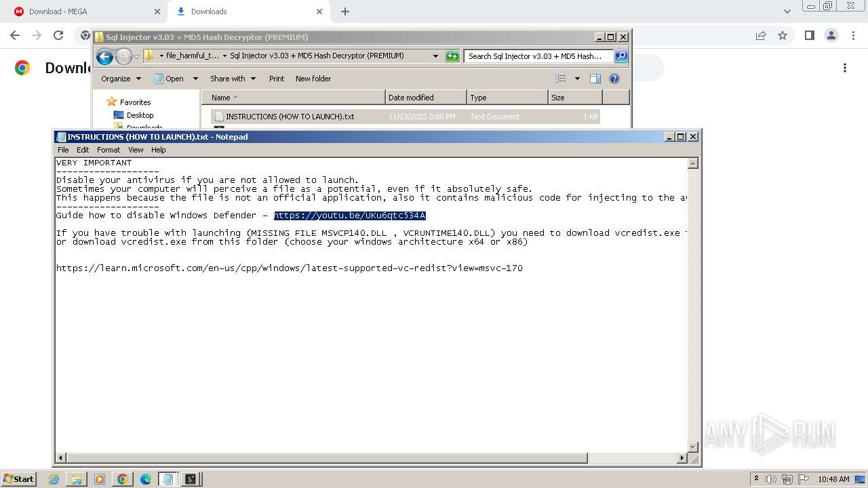The width and height of the screenshot is (868, 488).
Task: Click the Open toolbar button
Action: click(170, 79)
